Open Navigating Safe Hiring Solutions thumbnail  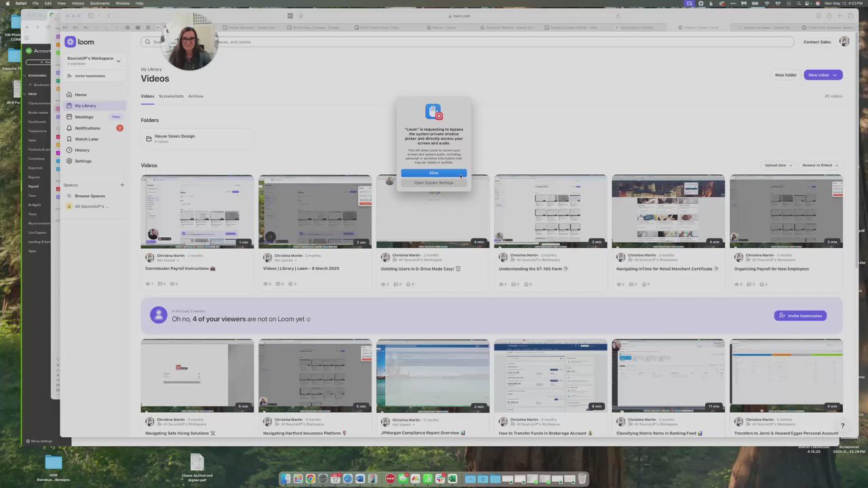point(197,375)
